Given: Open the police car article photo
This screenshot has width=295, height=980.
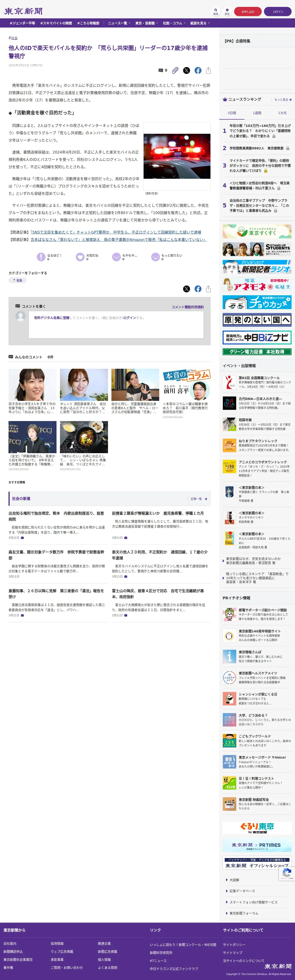Looking at the screenshot, I should [x=177, y=156].
